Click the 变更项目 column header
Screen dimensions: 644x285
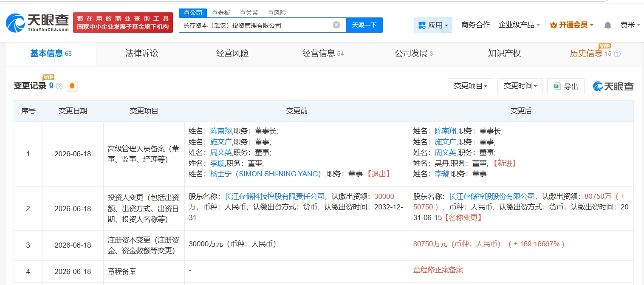144,111
